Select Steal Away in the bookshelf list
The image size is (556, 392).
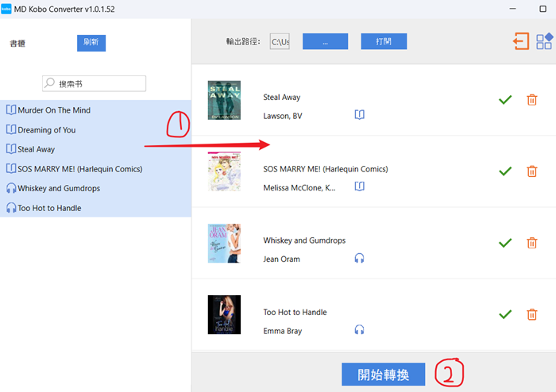pos(96,149)
